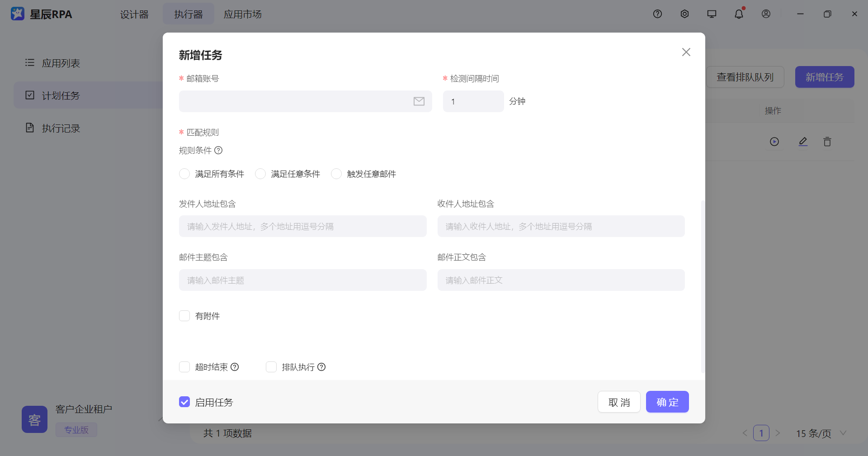Enable the 超时结束 option
The image size is (868, 456).
[184, 367]
